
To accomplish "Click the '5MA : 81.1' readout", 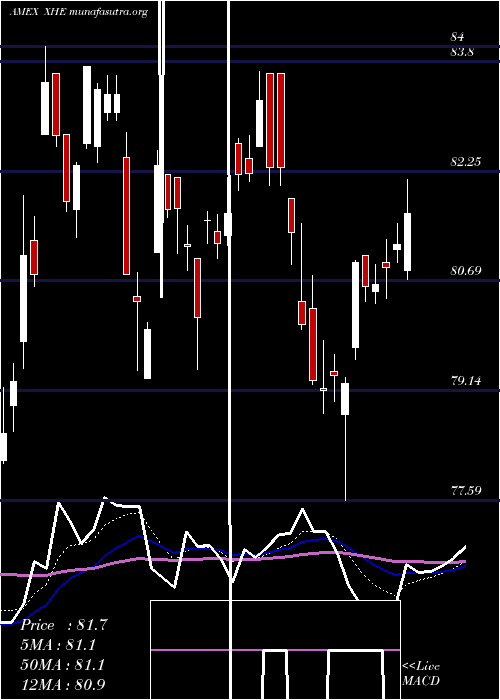I will click(58, 645).
